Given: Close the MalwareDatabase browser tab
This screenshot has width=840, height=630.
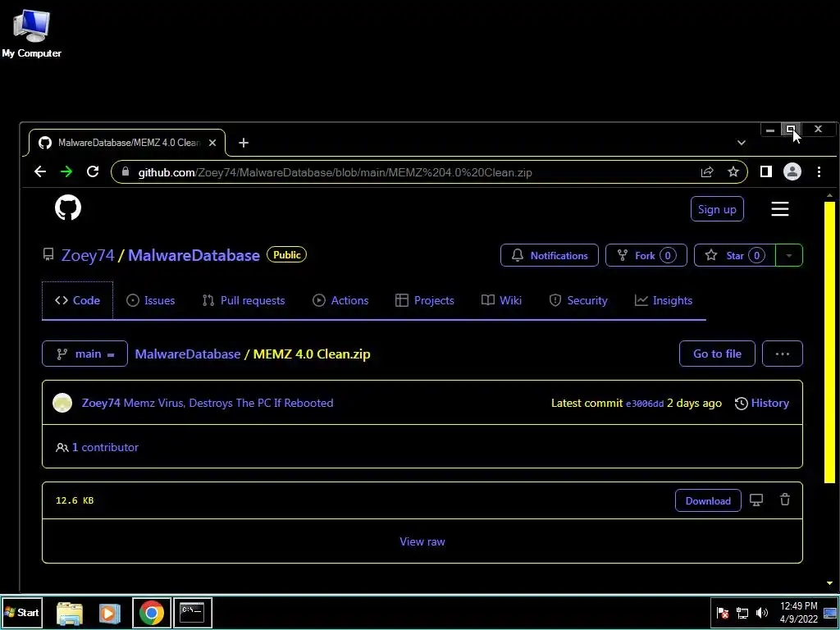Looking at the screenshot, I should coord(212,143).
